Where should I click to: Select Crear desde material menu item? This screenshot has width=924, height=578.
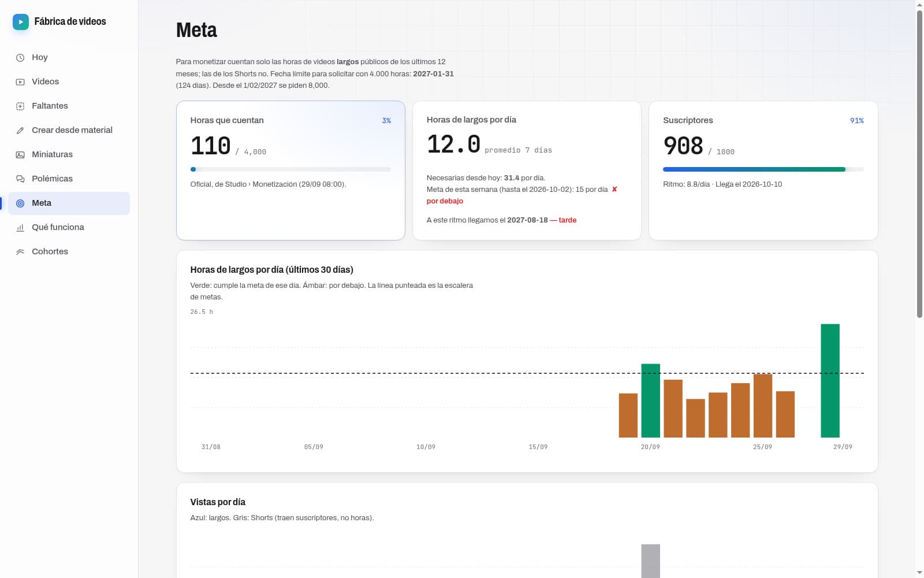pos(69,130)
